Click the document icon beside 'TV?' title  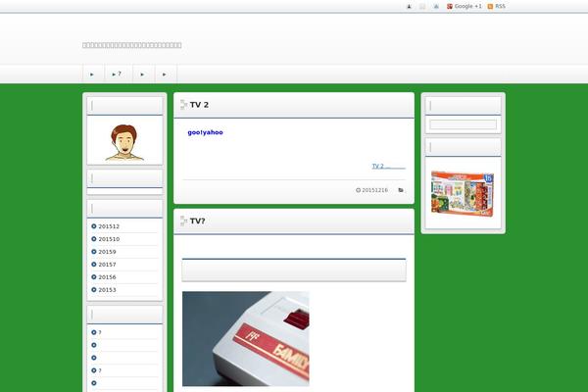click(x=184, y=220)
